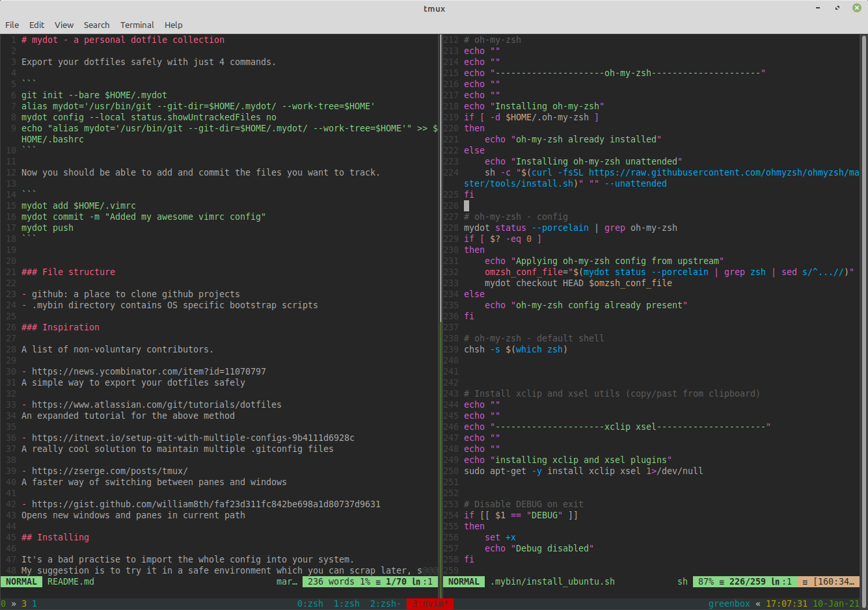Click the active 3:nvim tmux window tab
868x610 pixels.
429,603
